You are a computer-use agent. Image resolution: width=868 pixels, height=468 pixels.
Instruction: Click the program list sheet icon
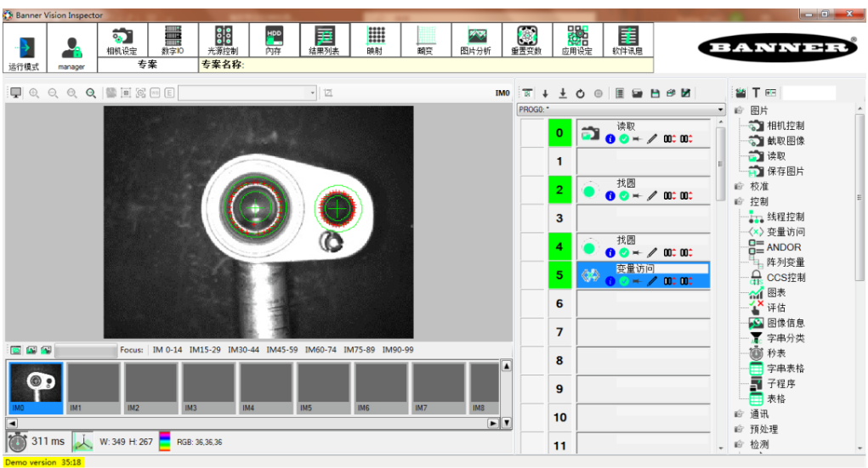(x=620, y=93)
